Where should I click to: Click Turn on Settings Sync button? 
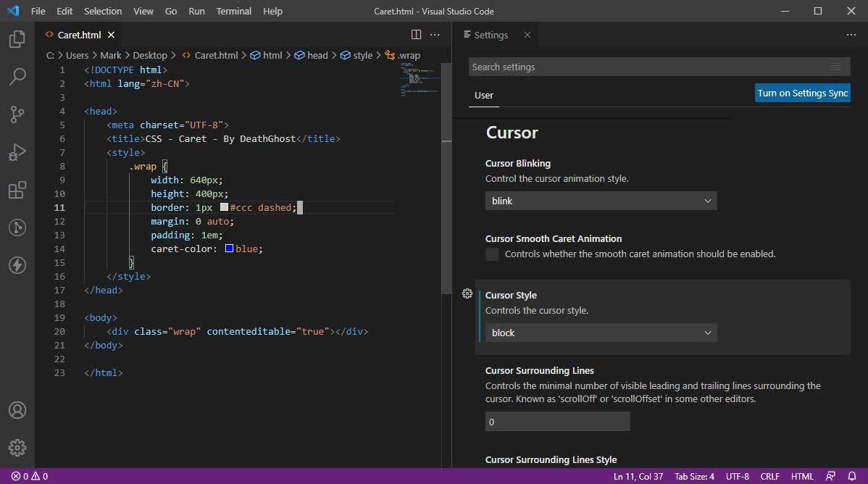[802, 93]
